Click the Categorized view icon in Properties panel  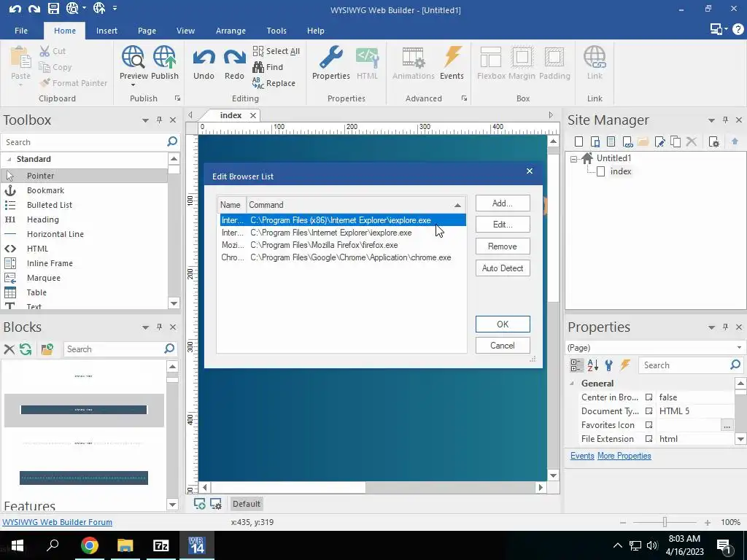coord(576,365)
